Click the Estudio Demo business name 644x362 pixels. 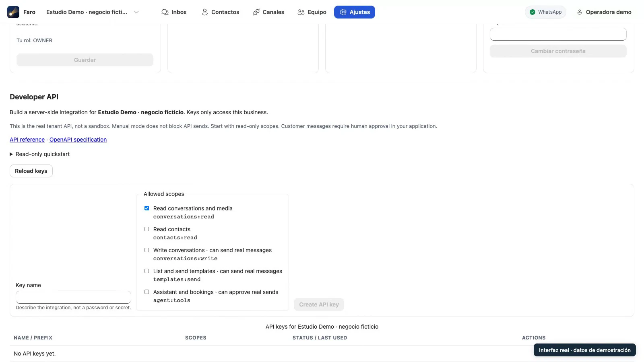click(x=87, y=12)
